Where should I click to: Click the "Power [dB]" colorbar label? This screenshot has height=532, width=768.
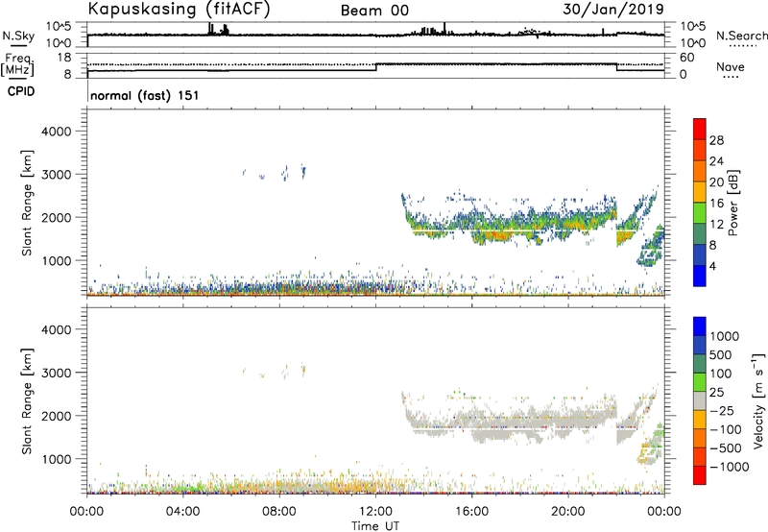pos(732,203)
